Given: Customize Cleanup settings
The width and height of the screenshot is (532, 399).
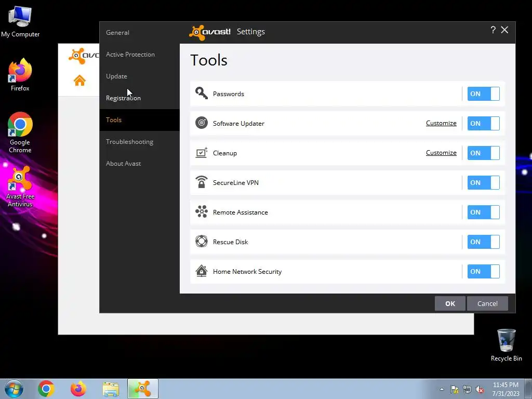Looking at the screenshot, I should coord(441,153).
